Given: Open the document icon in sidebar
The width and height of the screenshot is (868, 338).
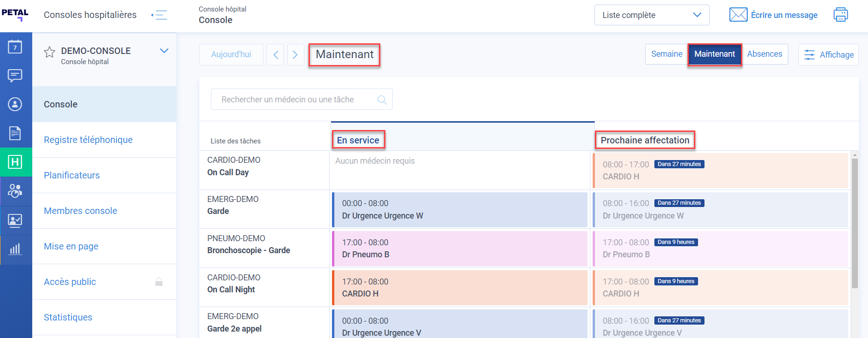Looking at the screenshot, I should 15,133.
